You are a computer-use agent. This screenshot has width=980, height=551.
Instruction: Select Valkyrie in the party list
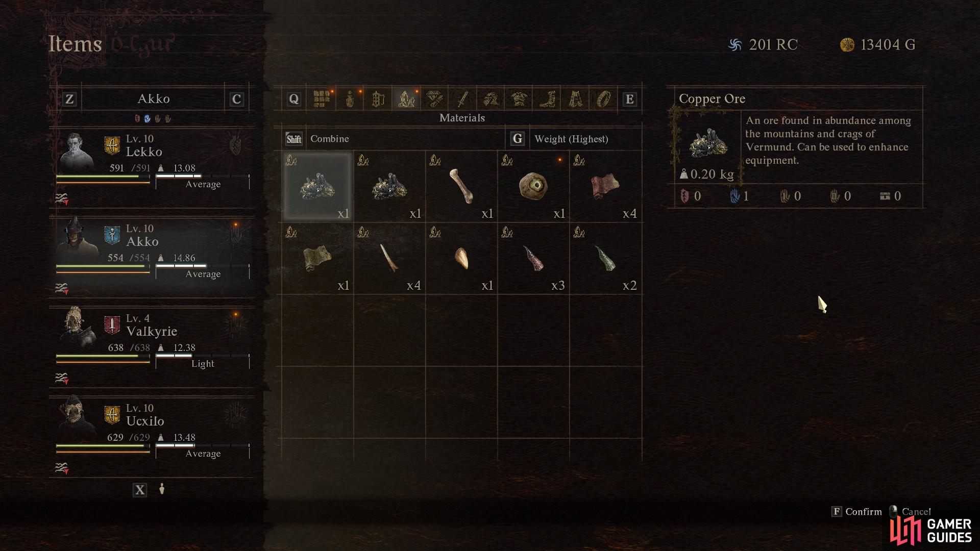tap(152, 347)
